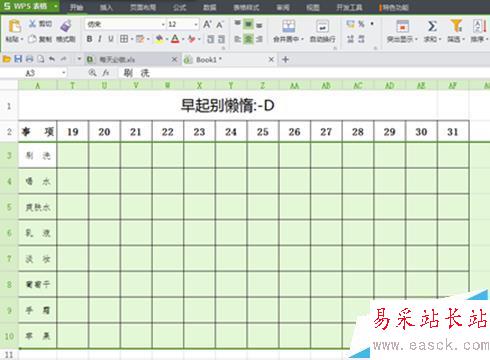Save the workbook with the floppy icon
490x360 pixels.
[18, 59]
